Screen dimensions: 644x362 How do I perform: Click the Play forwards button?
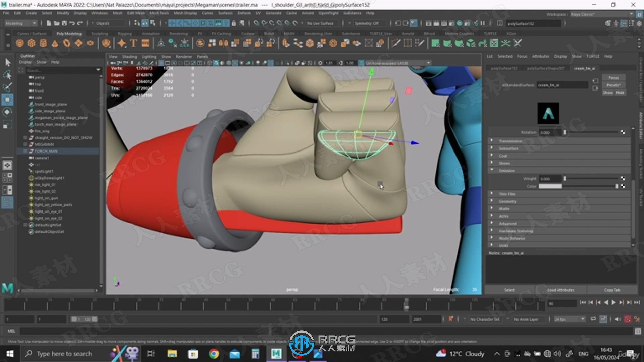click(x=613, y=302)
